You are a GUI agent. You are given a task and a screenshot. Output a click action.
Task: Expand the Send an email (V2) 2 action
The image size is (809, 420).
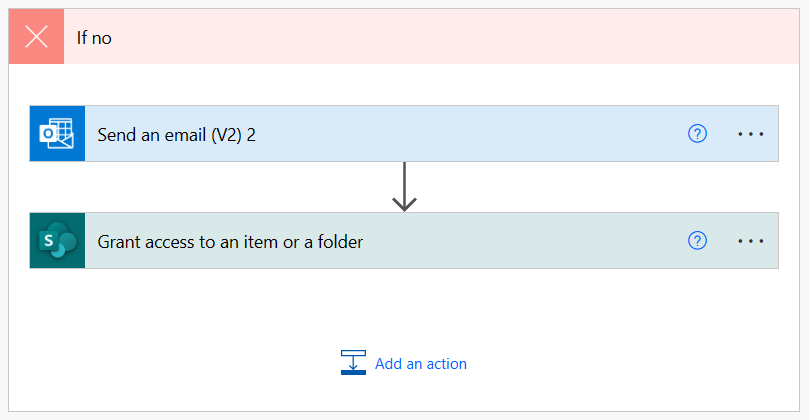[x=176, y=134]
